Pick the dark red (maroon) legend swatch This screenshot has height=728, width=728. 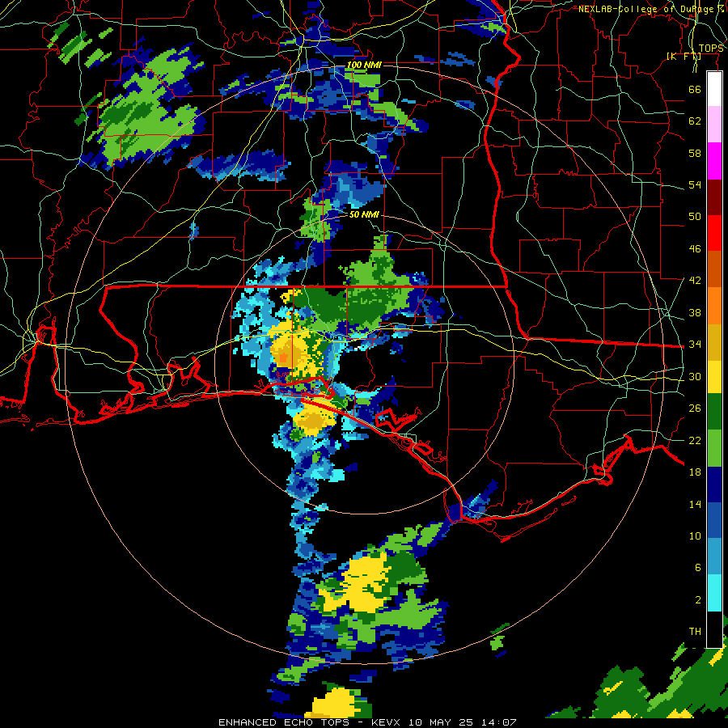click(x=714, y=197)
